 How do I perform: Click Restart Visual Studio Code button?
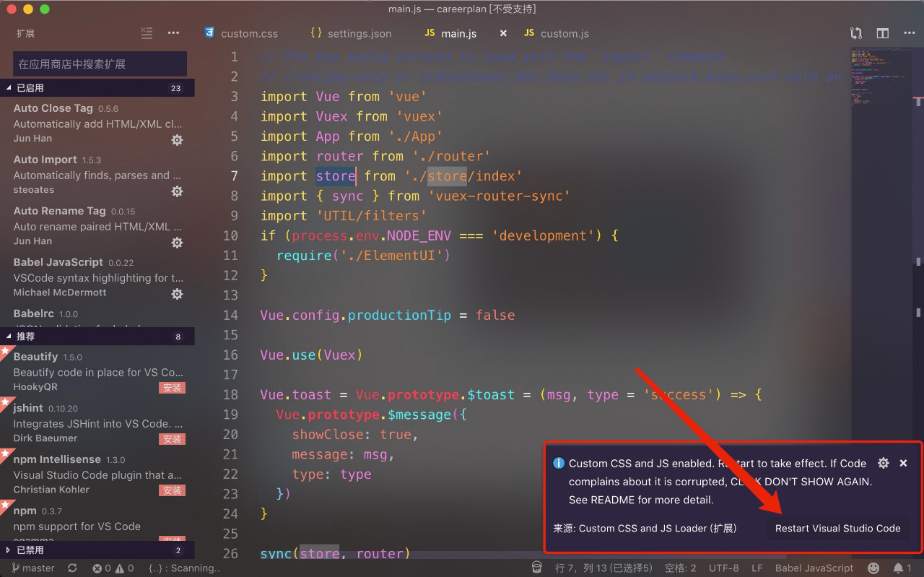tap(837, 528)
